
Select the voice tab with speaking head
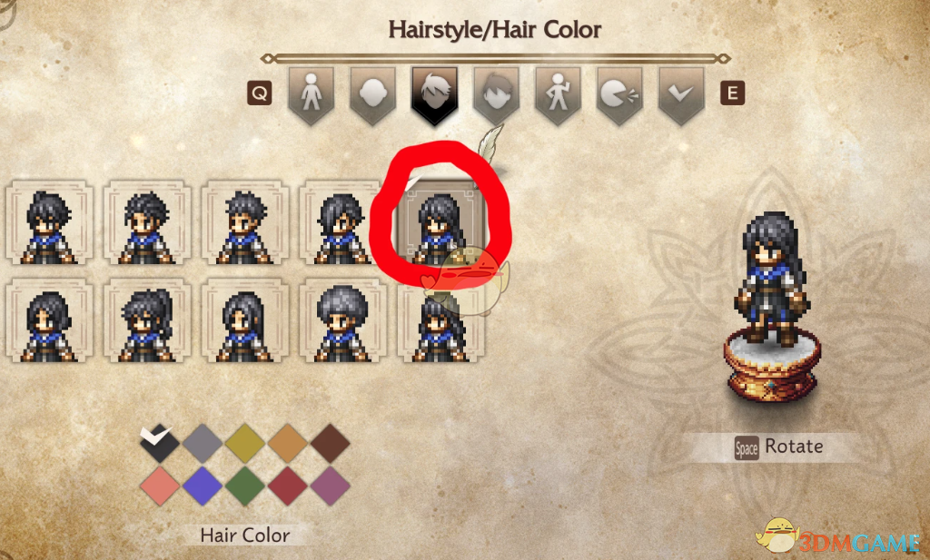tap(619, 94)
